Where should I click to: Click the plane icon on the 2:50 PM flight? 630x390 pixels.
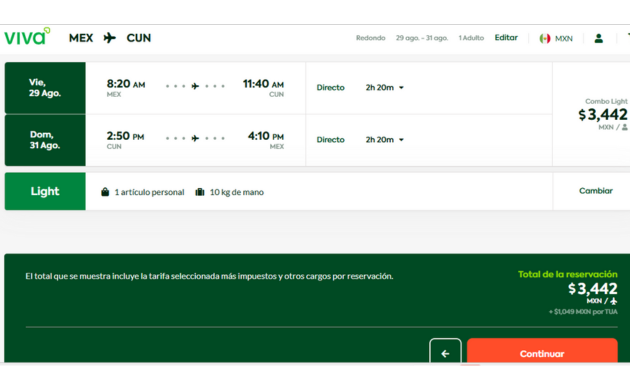coord(195,139)
